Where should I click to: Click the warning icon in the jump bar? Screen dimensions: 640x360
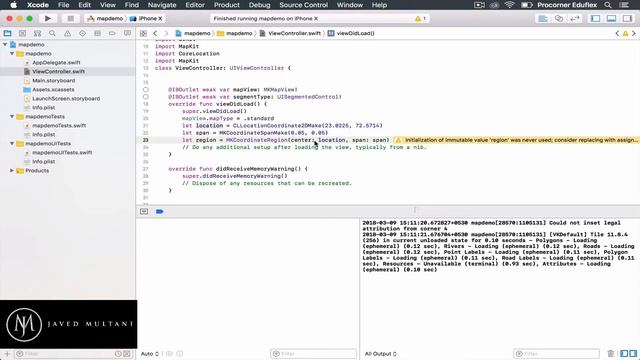tap(625, 33)
